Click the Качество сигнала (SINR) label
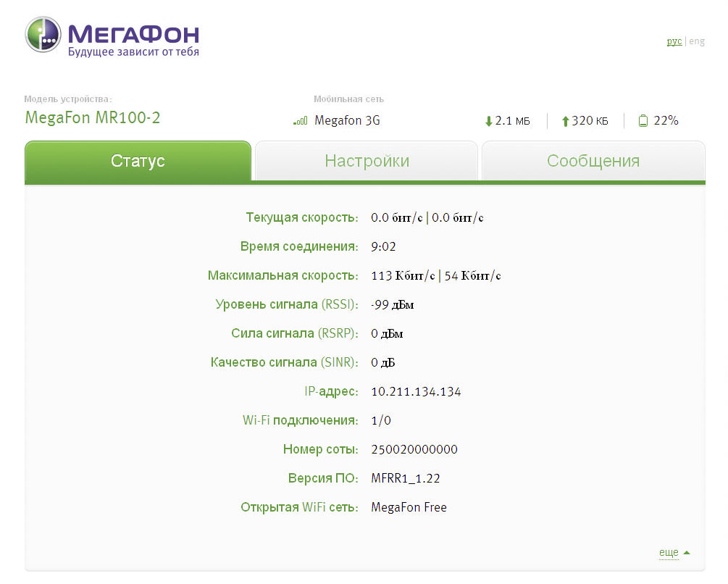 click(x=284, y=362)
